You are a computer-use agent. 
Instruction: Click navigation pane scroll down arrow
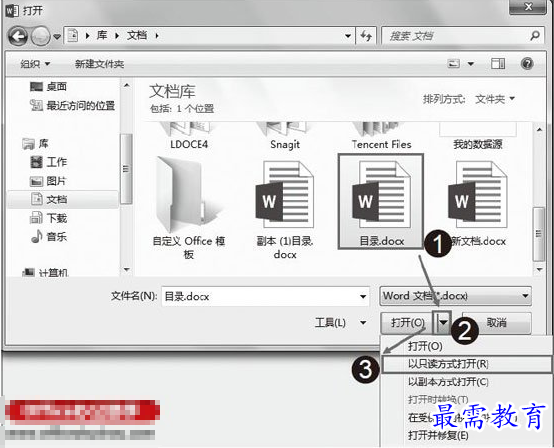click(126, 270)
